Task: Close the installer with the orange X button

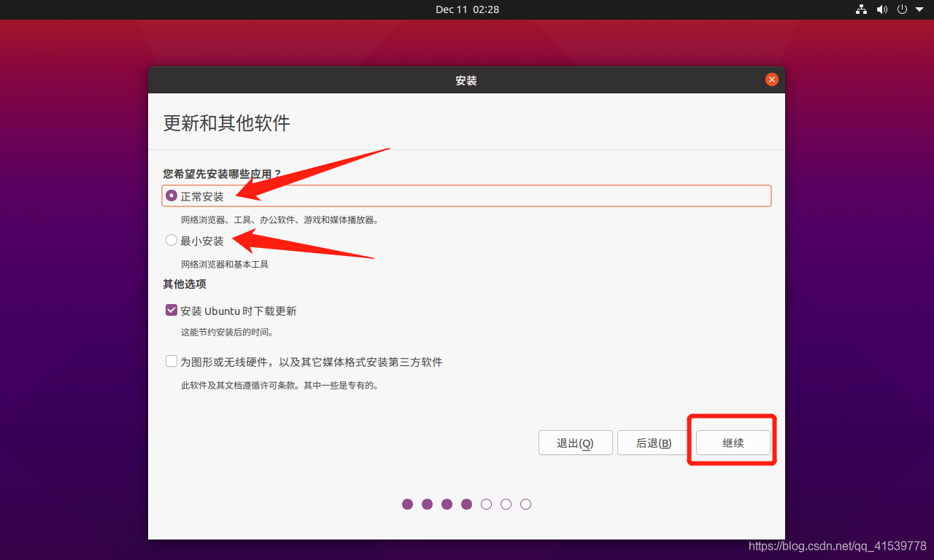Action: click(x=771, y=79)
